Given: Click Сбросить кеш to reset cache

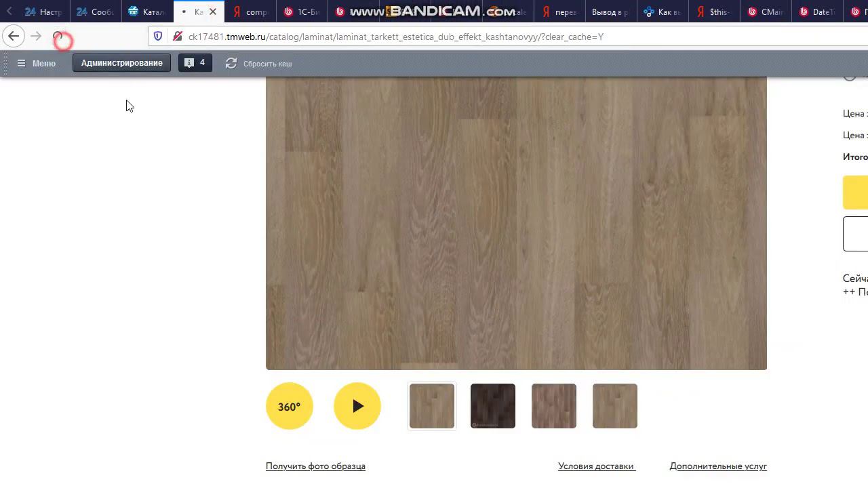Looking at the screenshot, I should click(x=259, y=63).
